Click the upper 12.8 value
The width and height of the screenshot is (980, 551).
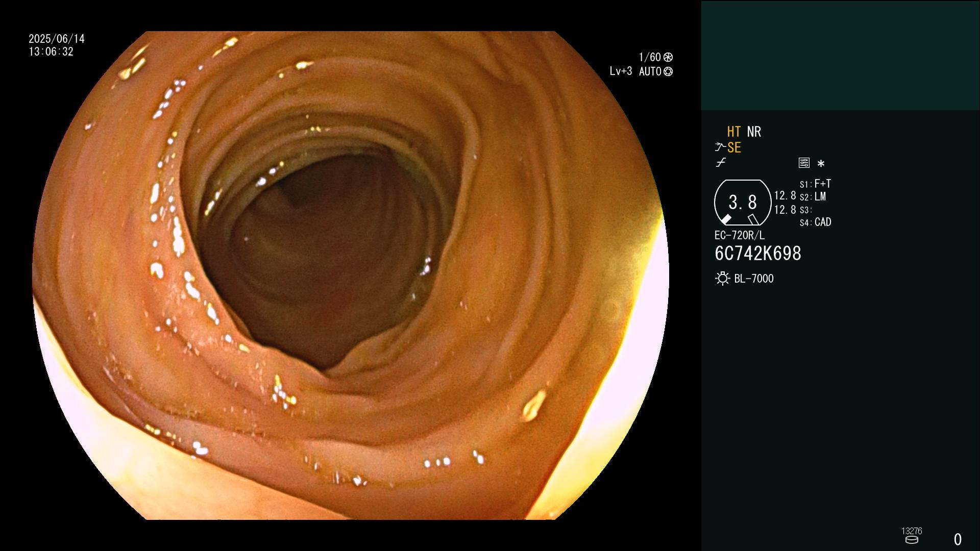785,196
